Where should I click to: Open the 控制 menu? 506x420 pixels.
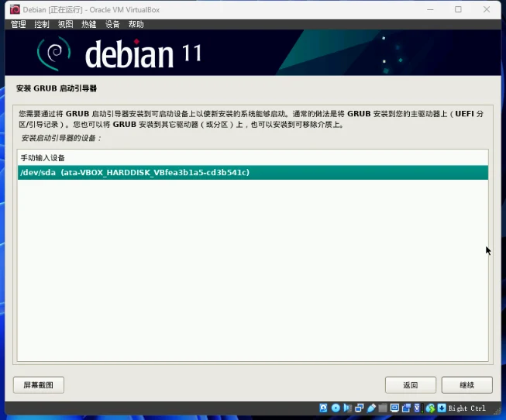point(42,24)
